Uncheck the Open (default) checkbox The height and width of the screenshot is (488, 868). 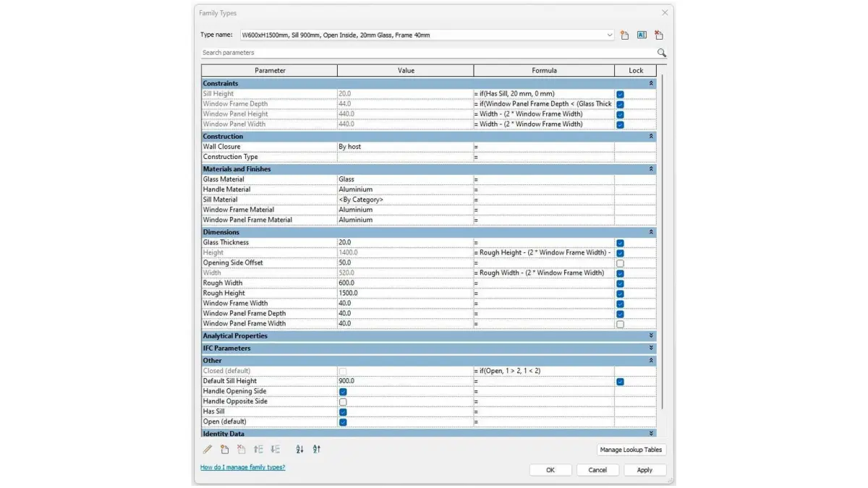pos(343,422)
